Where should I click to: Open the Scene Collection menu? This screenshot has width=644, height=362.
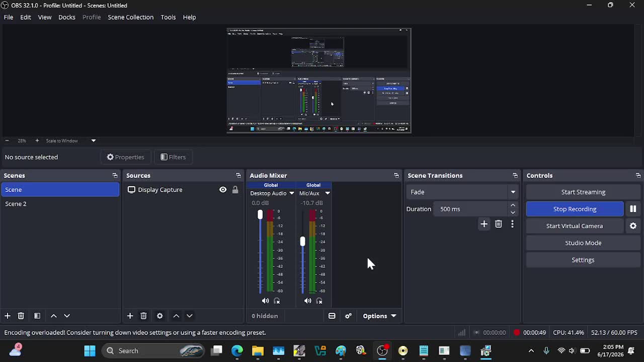click(x=131, y=17)
